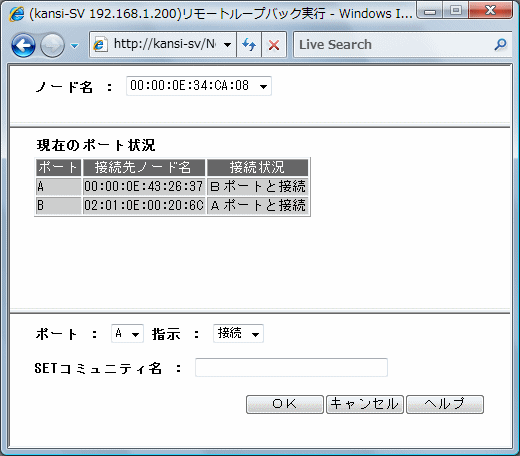This screenshot has width=520, height=456.
Task: Click the OK button
Action: click(x=285, y=404)
